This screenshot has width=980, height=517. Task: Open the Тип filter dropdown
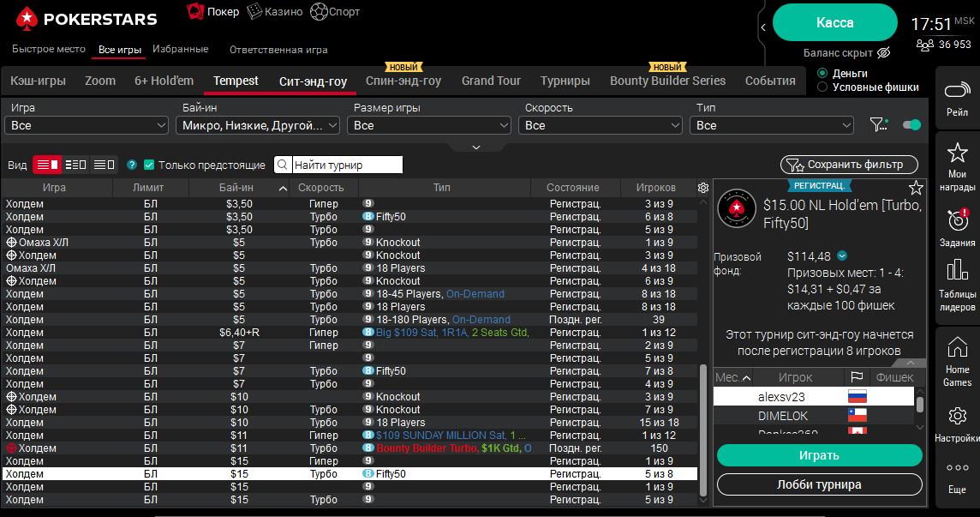(x=772, y=125)
